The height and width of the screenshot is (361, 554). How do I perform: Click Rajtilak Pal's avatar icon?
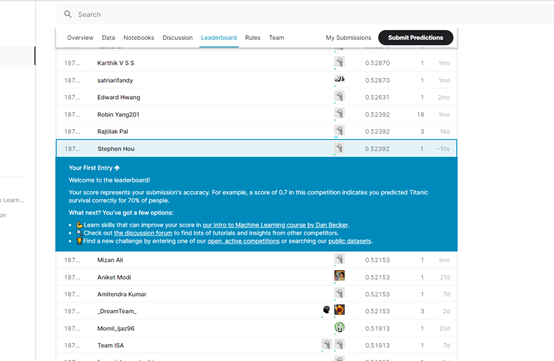pos(339,130)
